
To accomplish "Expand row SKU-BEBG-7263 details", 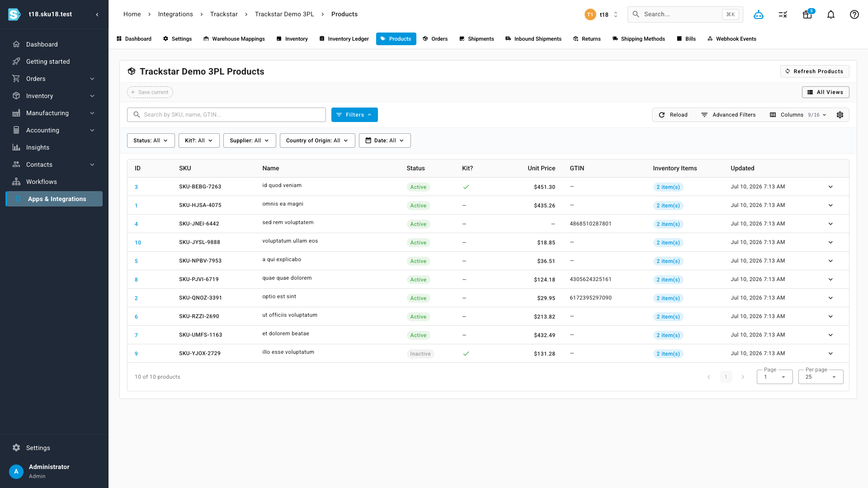I will [830, 187].
